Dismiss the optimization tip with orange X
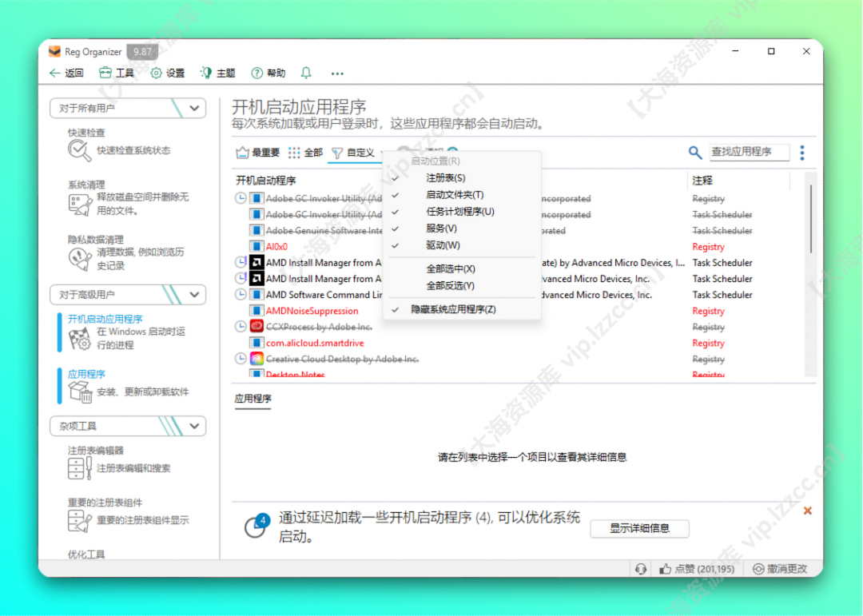Viewport: 863px width, 616px height. click(x=807, y=511)
